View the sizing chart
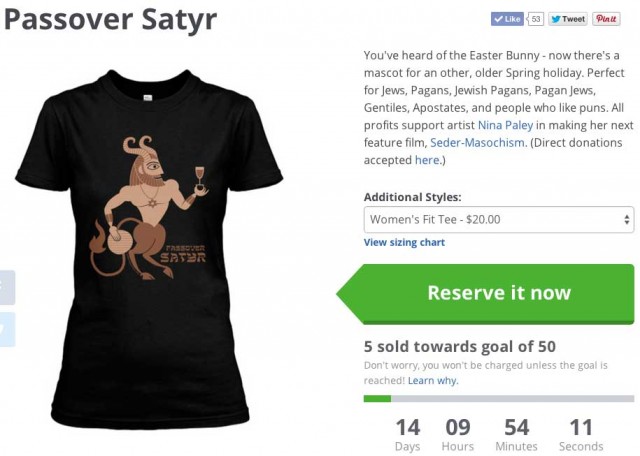The width and height of the screenshot is (640, 456). pyautogui.click(x=404, y=242)
